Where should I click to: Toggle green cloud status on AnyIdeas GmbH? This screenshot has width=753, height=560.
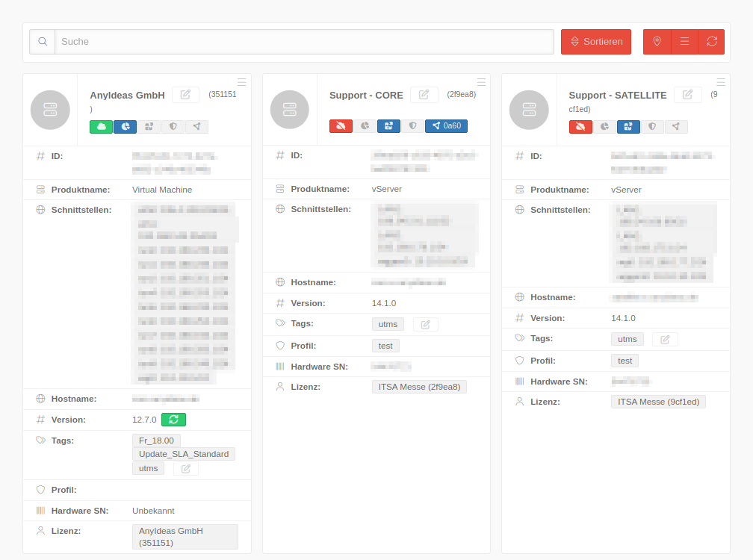click(x=101, y=127)
